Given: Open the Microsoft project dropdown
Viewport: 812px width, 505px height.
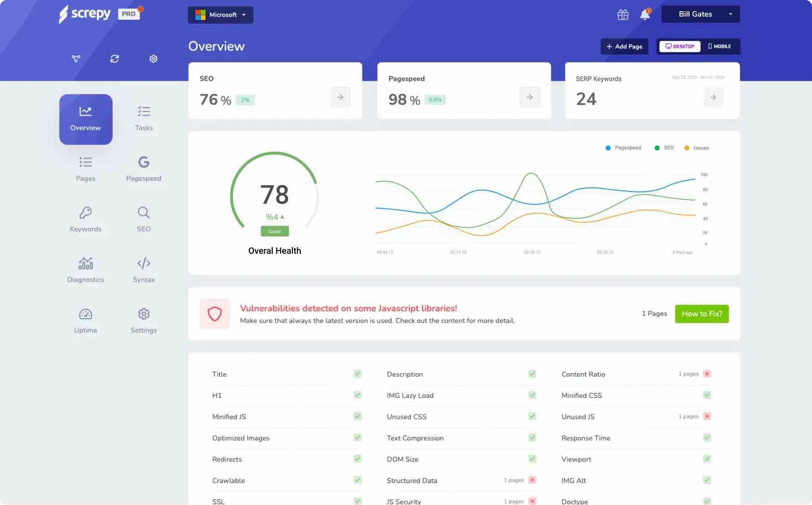Looking at the screenshot, I should [x=220, y=14].
